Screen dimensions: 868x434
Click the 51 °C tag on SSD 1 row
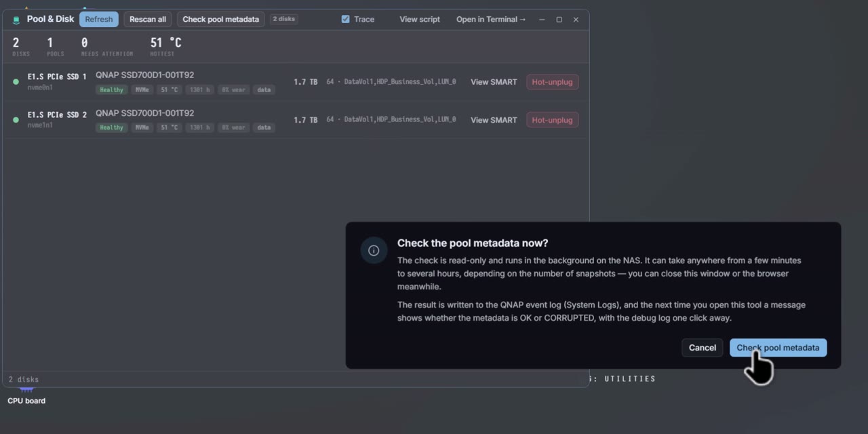[x=169, y=90]
